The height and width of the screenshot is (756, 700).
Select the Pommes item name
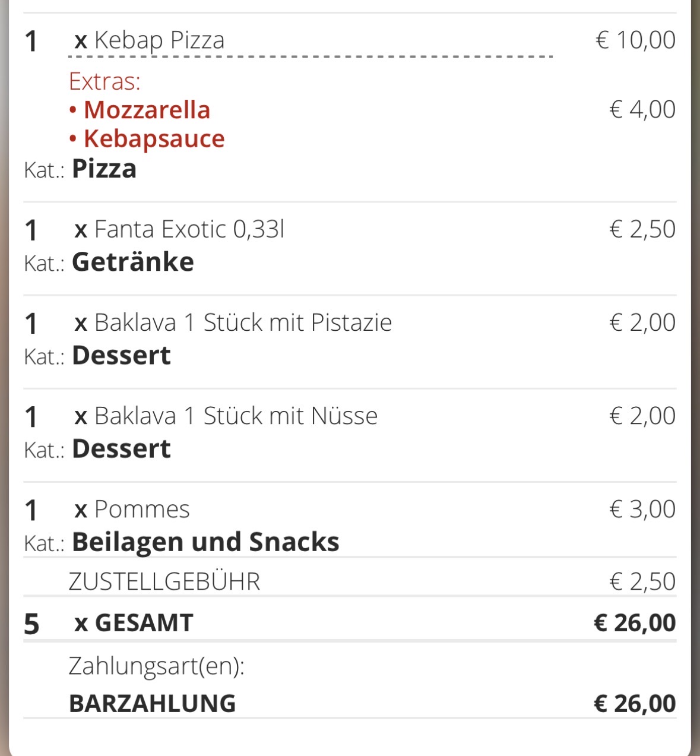pyautogui.click(x=142, y=510)
